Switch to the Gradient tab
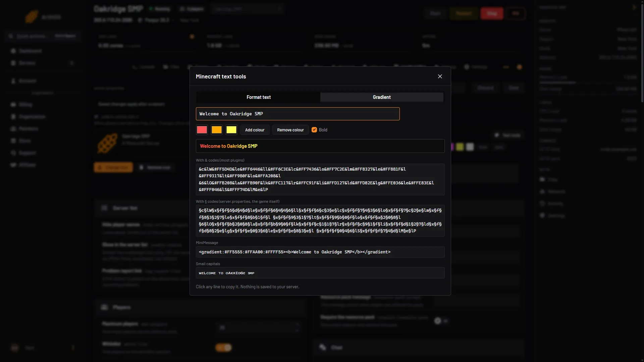644x362 pixels. coord(382,97)
